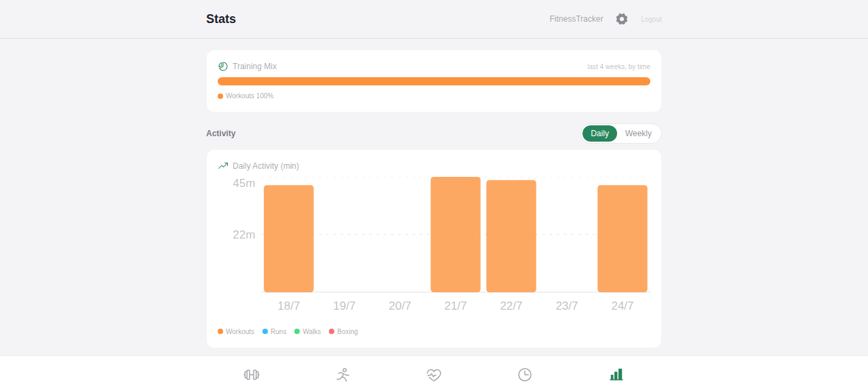Click the 22m axis label
This screenshot has height=391, width=868.
pos(244,235)
